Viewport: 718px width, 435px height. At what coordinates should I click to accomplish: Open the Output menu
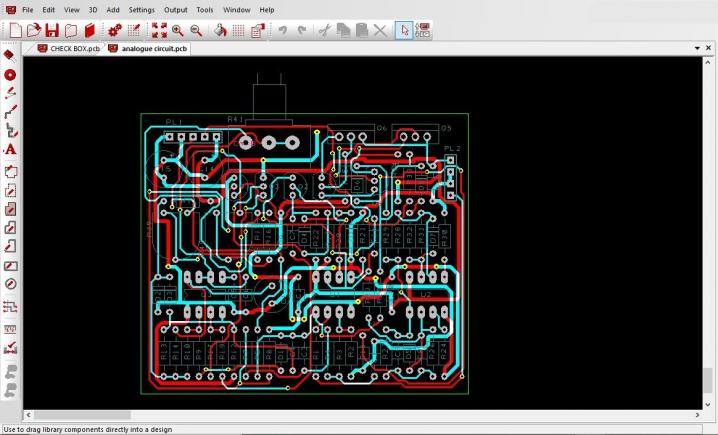click(175, 9)
